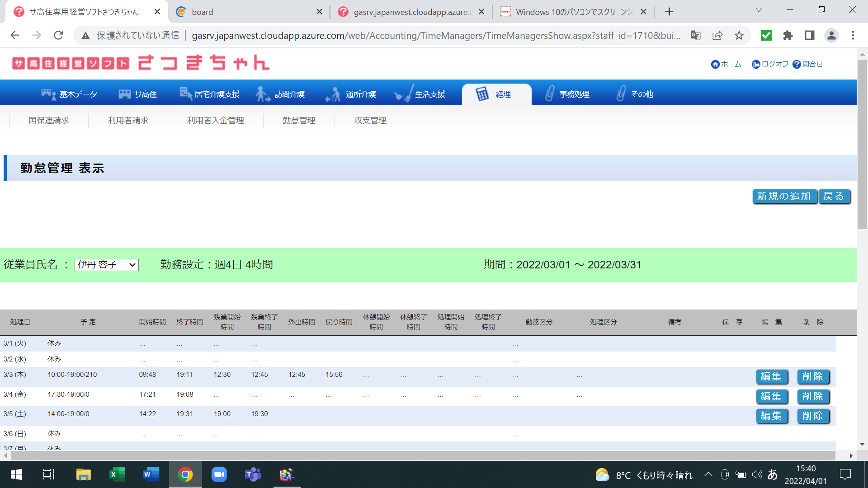Open the 勤怠管理 submenu item
The height and width of the screenshot is (488, 868).
(299, 120)
